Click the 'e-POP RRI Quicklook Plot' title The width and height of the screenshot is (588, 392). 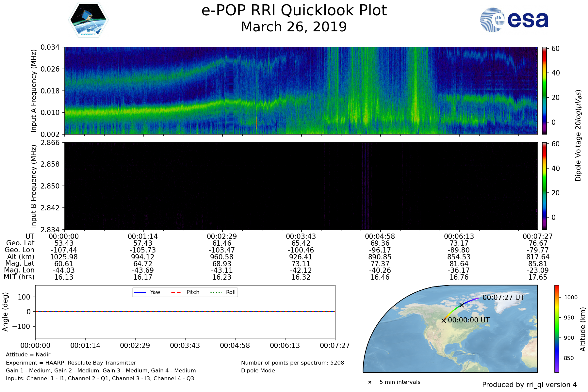(x=294, y=10)
